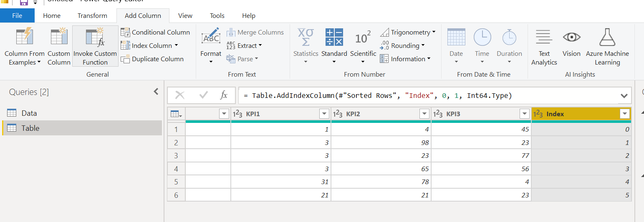The height and width of the screenshot is (222, 644).
Task: Cancel the formula with the X icon
Action: point(180,95)
